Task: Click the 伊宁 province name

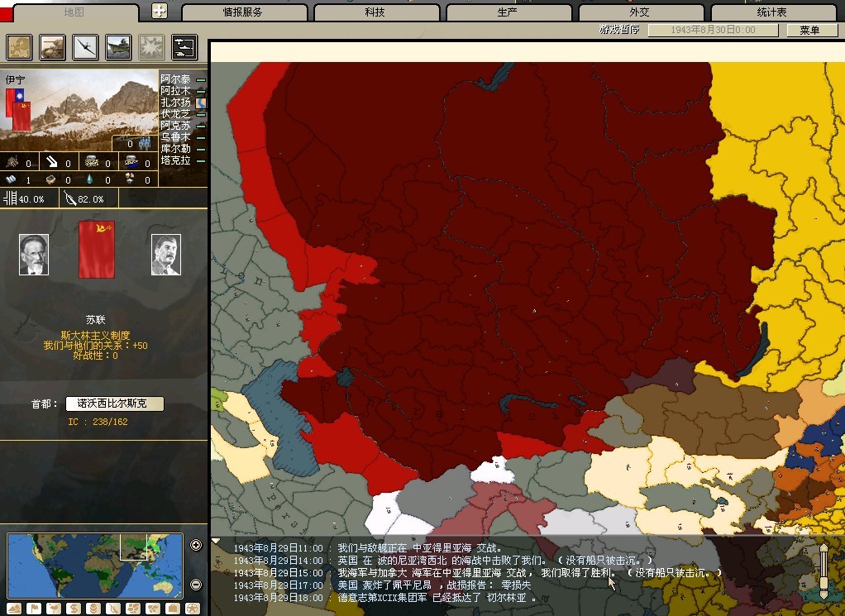Action: click(15, 79)
